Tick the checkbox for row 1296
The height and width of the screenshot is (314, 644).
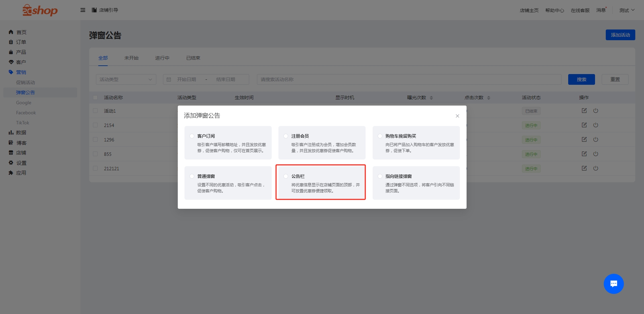[95, 139]
